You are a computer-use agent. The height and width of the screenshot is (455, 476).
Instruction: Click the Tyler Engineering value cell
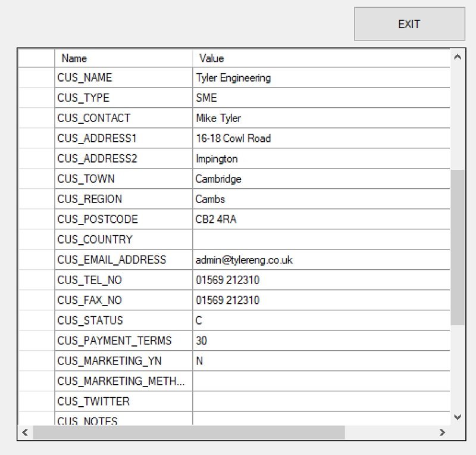pyautogui.click(x=321, y=77)
